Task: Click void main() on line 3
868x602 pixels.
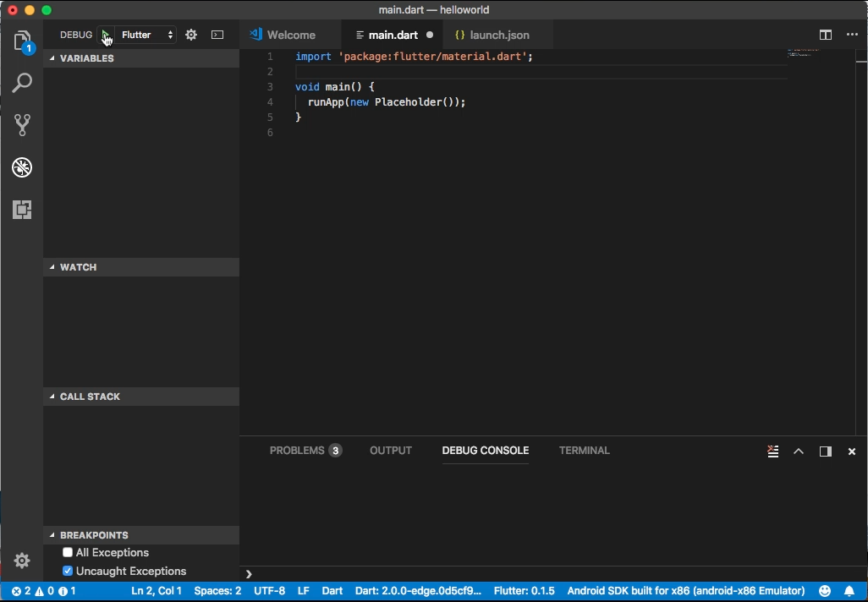Action: (x=335, y=87)
